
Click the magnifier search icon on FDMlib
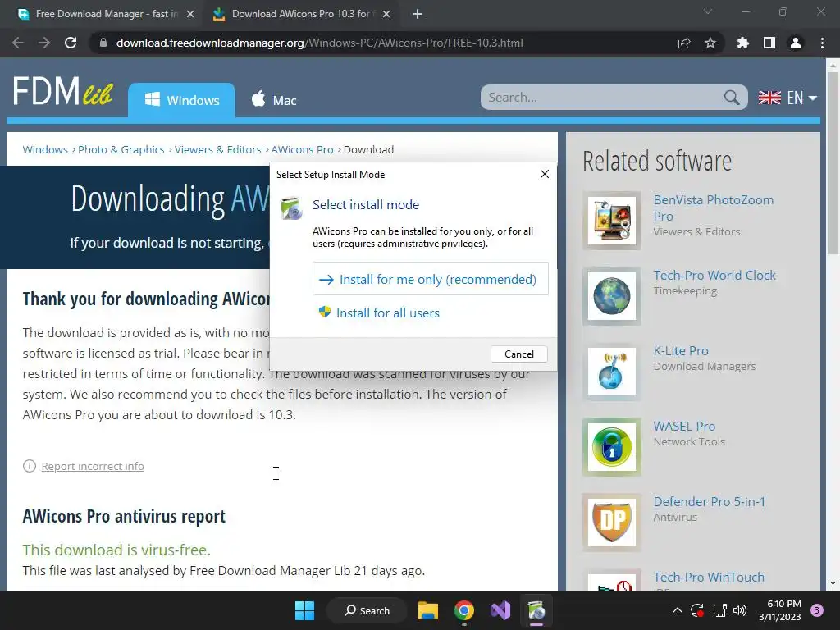(732, 98)
